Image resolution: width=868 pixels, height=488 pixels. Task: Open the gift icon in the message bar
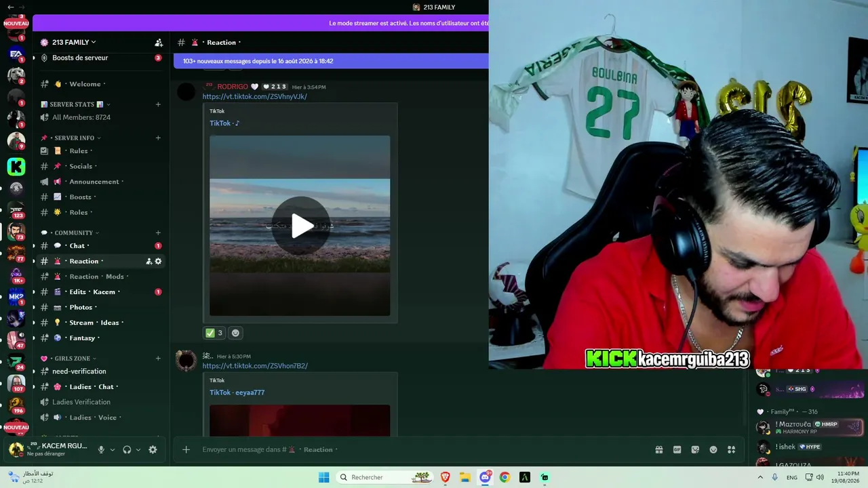click(x=658, y=449)
